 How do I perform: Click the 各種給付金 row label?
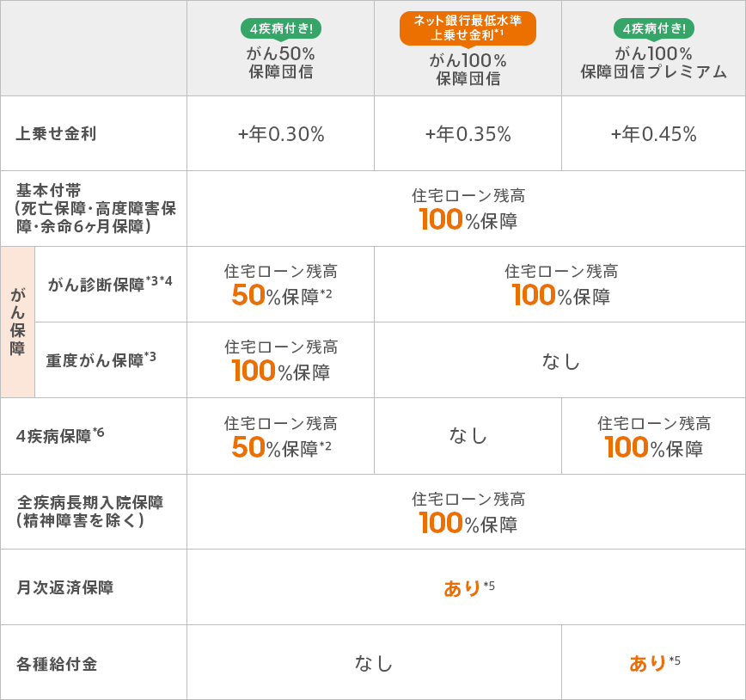[x=57, y=663]
